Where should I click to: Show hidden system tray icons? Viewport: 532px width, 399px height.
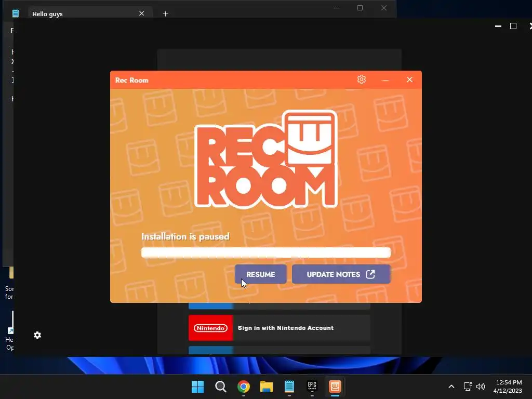point(451,387)
